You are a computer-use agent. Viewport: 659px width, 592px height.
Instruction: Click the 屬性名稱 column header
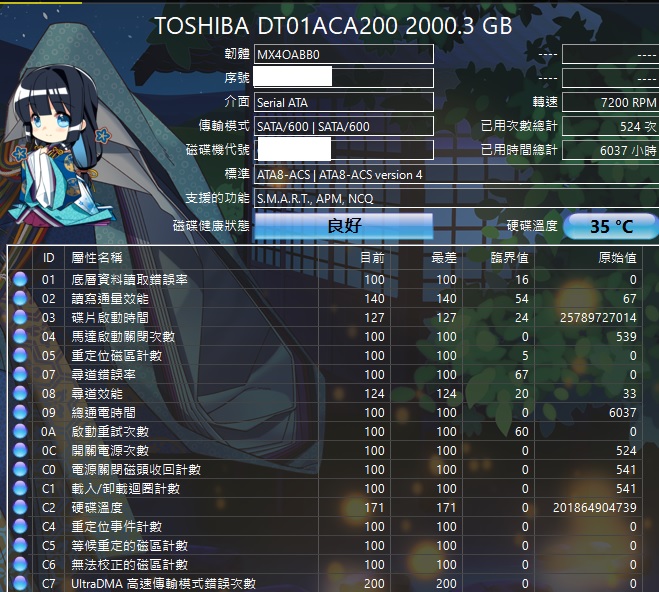click(x=191, y=258)
